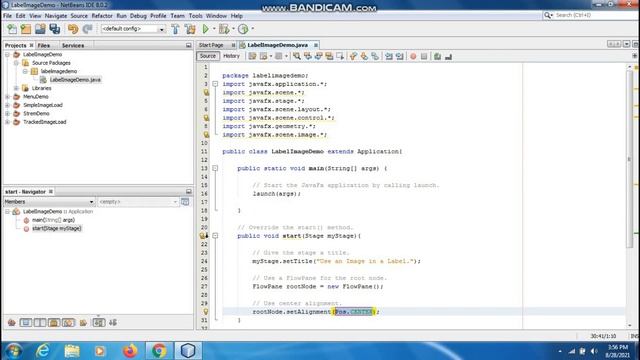Image resolution: width=640 pixels, height=360 pixels.
Task: Click the Comment editor toolbar icon
Action: 438,56
